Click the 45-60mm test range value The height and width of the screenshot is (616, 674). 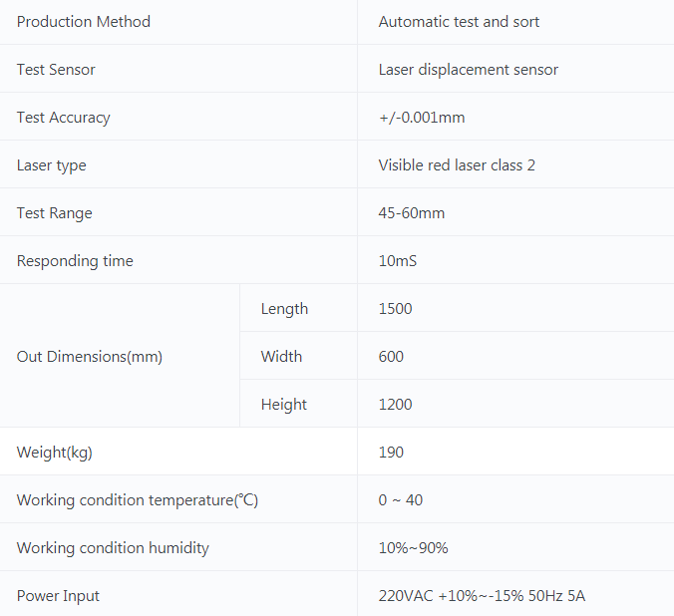(412, 213)
